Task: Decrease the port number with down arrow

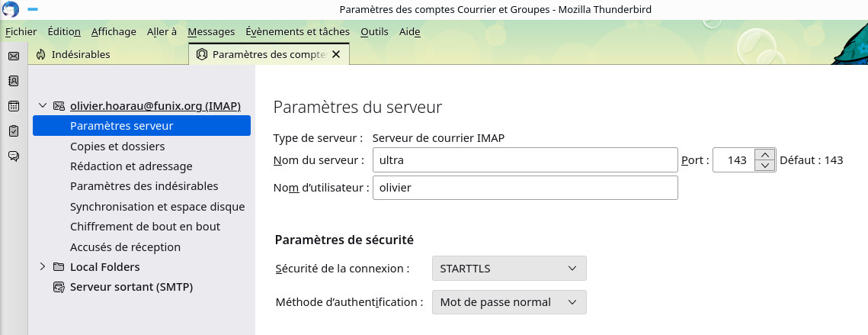Action: [764, 166]
